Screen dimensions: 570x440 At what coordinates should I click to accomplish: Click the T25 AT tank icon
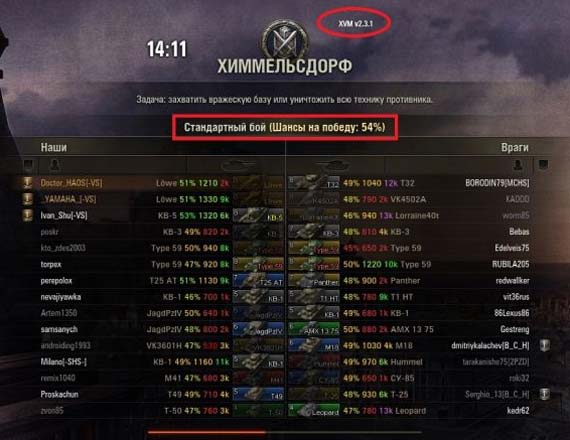pyautogui.click(x=258, y=280)
